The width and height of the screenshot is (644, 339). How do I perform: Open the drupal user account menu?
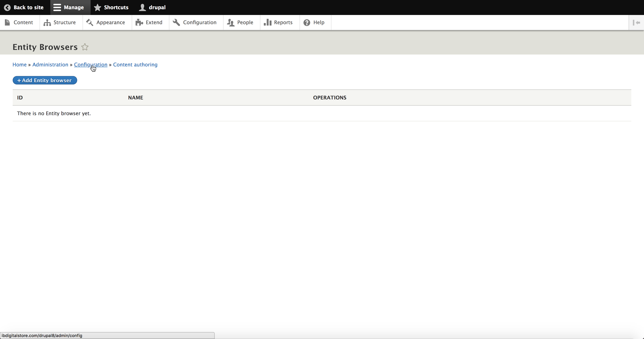152,7
